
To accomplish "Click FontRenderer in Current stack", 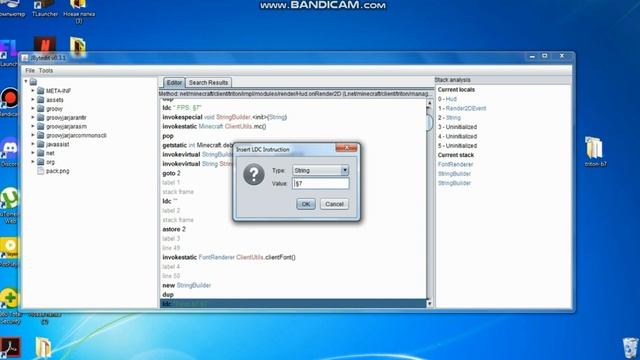I will 456,164.
